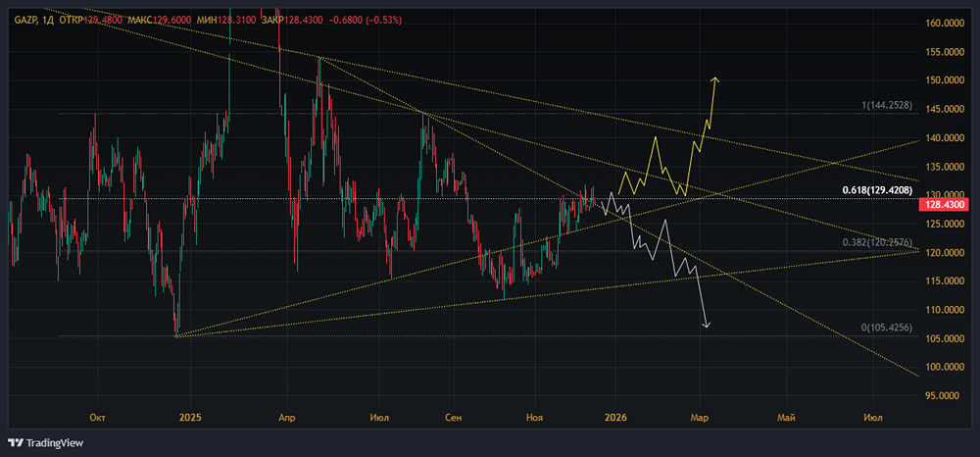This screenshot has width=980, height=457.
Task: Click the 135.0000 price axis label
Action: pos(945,167)
